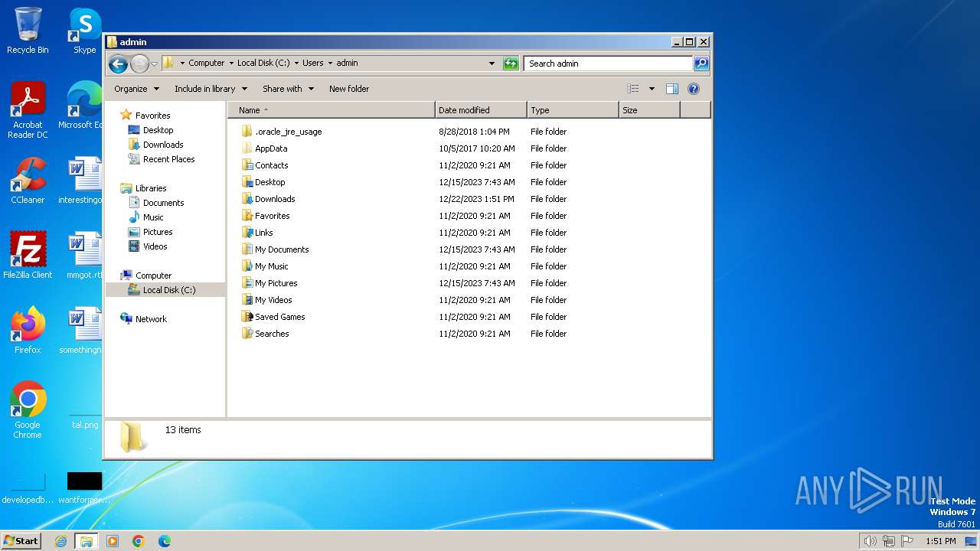Click in the Search admin field
980x551 pixels.
(609, 64)
